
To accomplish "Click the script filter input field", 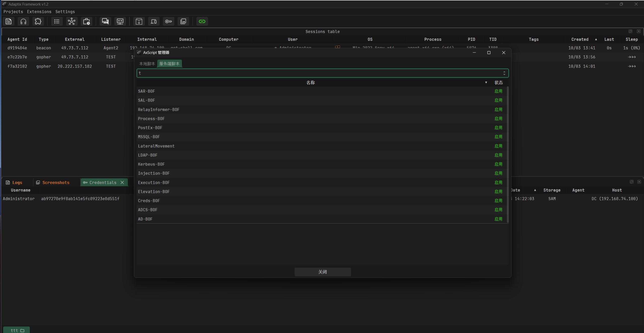I will point(319,73).
